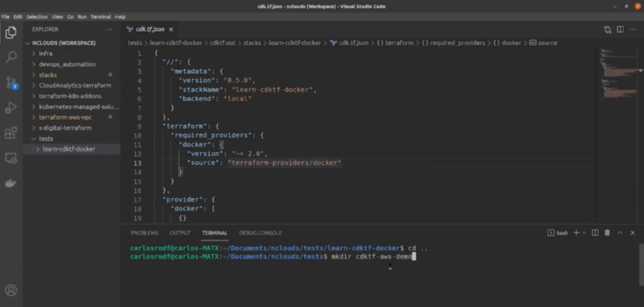Open the File menu
This screenshot has height=307, width=644.
point(5,17)
